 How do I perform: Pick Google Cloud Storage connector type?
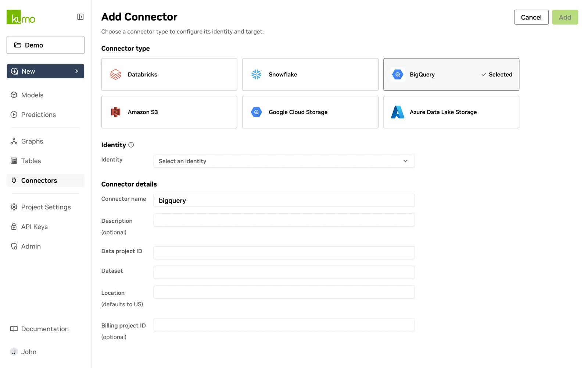310,112
